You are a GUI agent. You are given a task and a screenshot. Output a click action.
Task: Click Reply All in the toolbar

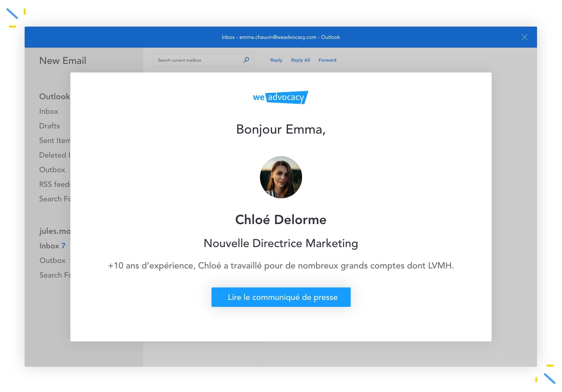[300, 60]
